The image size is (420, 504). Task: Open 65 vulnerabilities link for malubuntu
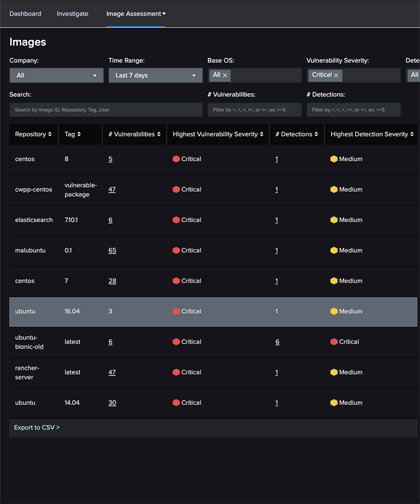tap(112, 251)
